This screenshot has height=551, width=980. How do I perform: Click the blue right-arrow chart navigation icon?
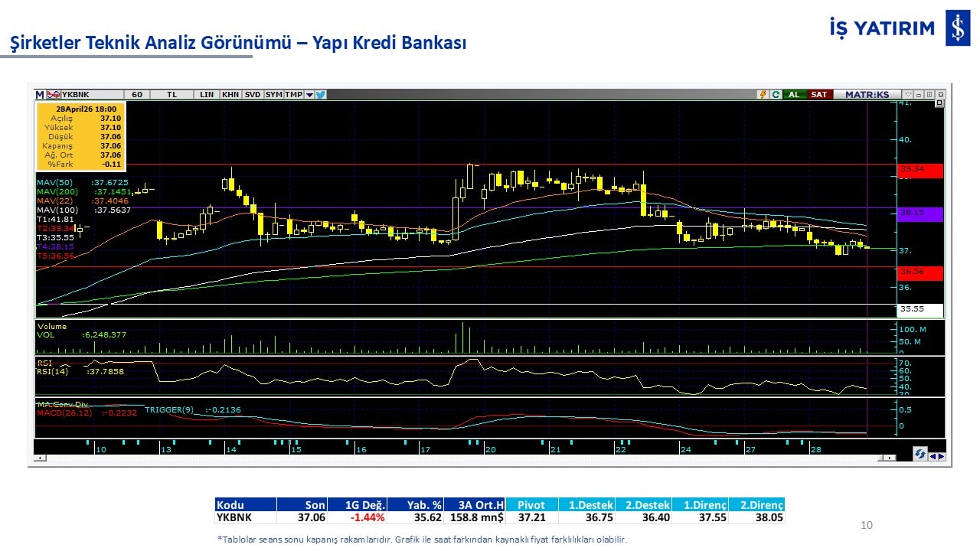click(x=940, y=457)
